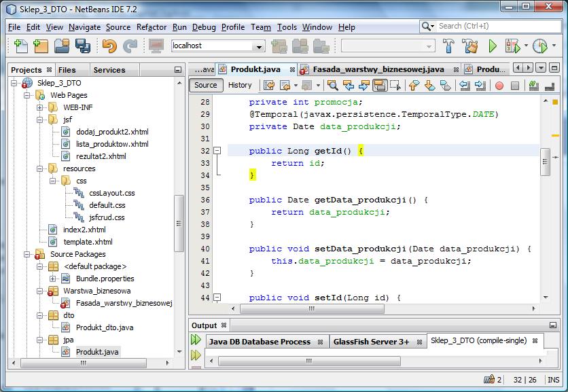568x392 pixels.
Task: Select lista_produktow.xhtml file
Action: (112, 144)
